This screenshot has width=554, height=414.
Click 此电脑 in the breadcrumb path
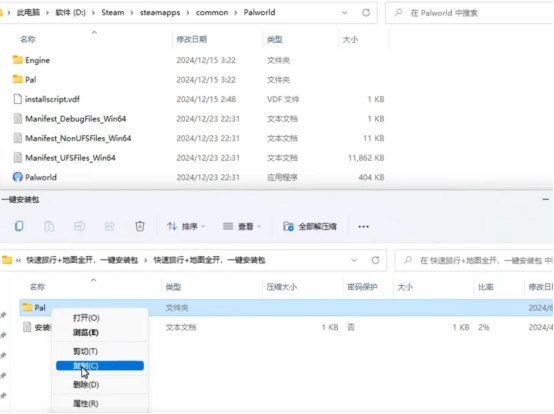pos(28,12)
